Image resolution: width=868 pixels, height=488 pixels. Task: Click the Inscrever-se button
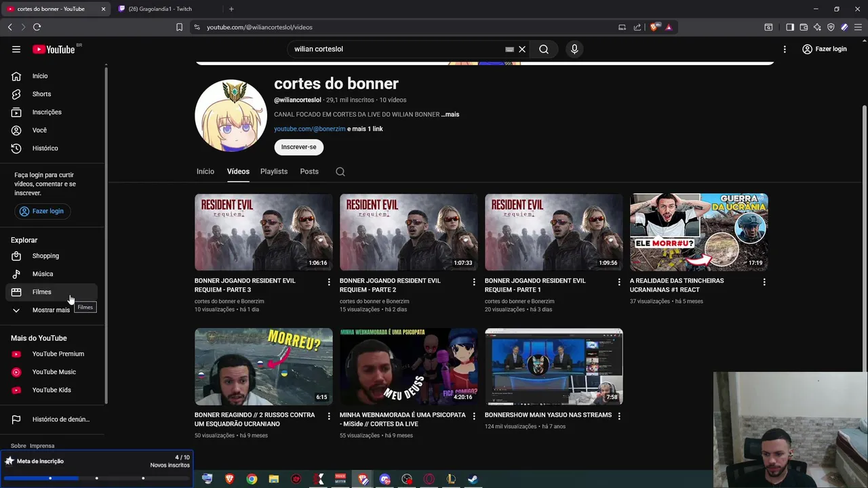pyautogui.click(x=299, y=147)
